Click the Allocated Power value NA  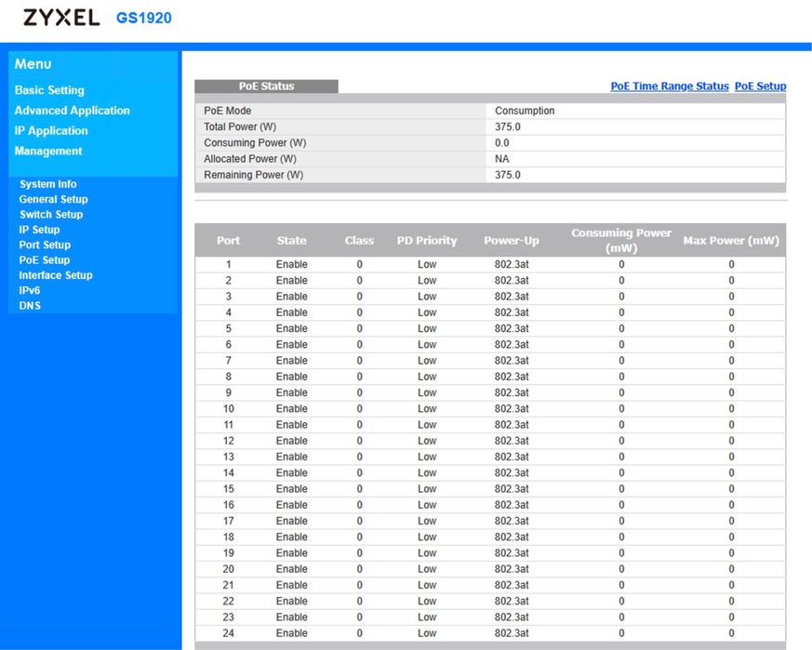[x=502, y=158]
